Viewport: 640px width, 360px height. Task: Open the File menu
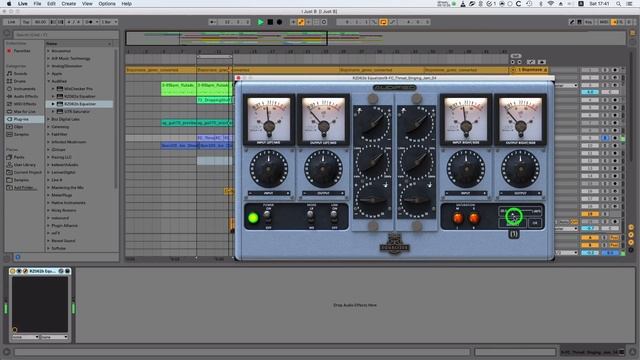pyautogui.click(x=37, y=4)
